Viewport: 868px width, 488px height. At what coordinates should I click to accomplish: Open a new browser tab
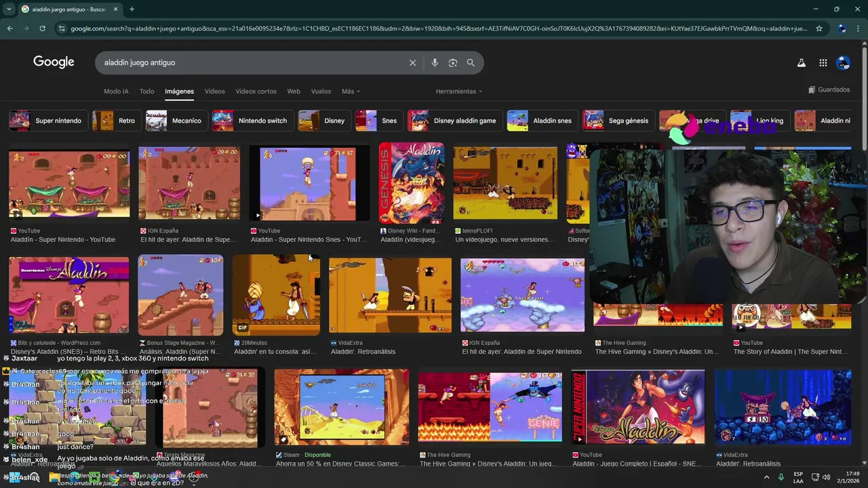(x=132, y=9)
